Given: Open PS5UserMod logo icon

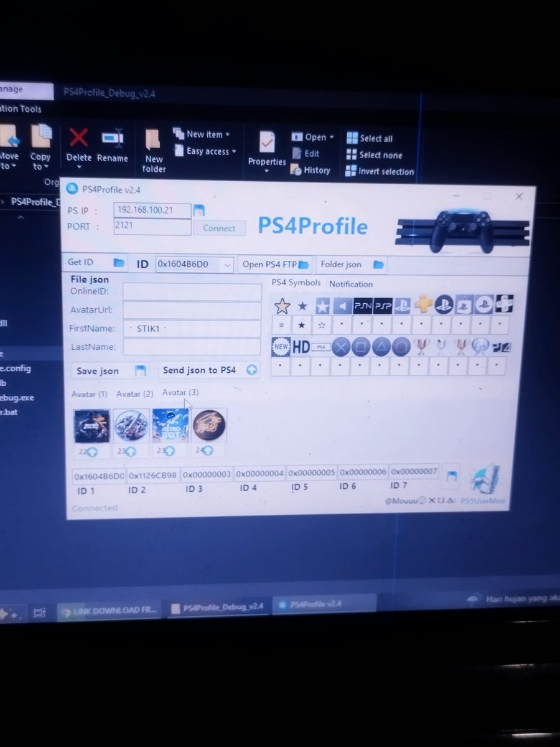Looking at the screenshot, I should tap(486, 479).
